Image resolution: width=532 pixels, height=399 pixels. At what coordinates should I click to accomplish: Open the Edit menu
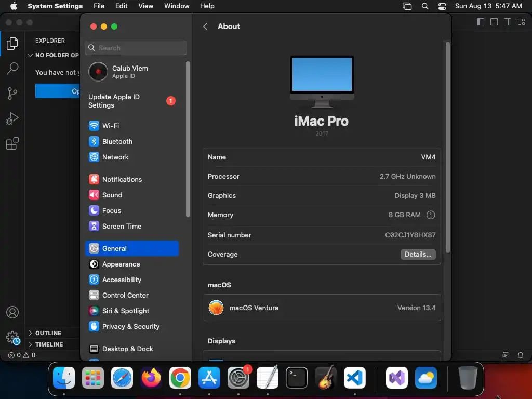pyautogui.click(x=121, y=6)
